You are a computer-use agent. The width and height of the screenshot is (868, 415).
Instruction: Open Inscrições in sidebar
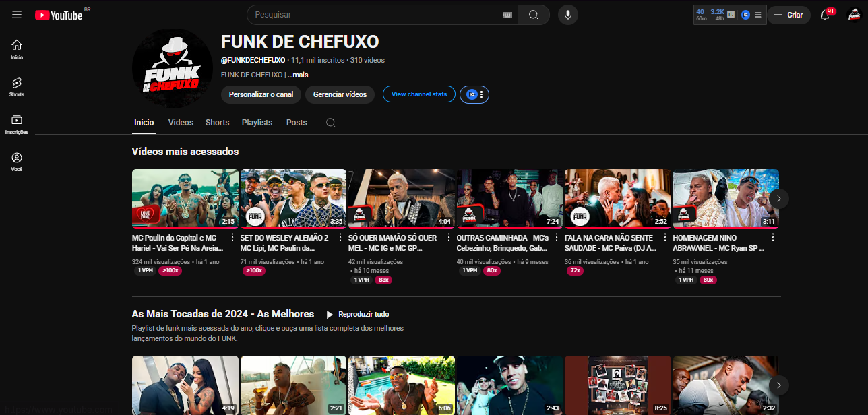pos(17,124)
